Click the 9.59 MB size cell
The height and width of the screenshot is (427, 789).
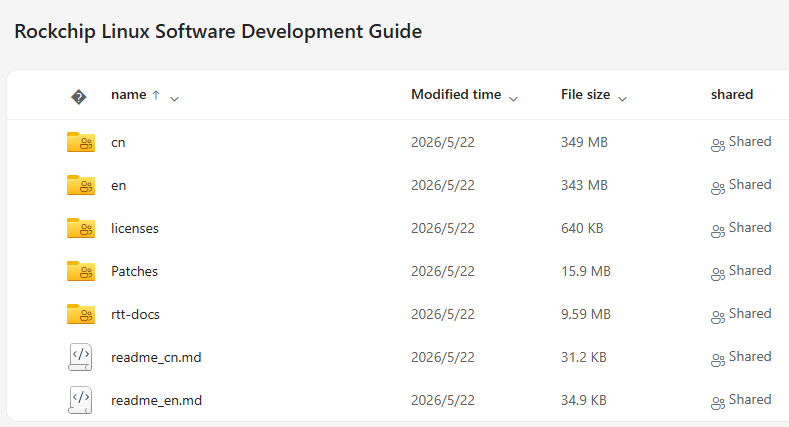point(586,314)
